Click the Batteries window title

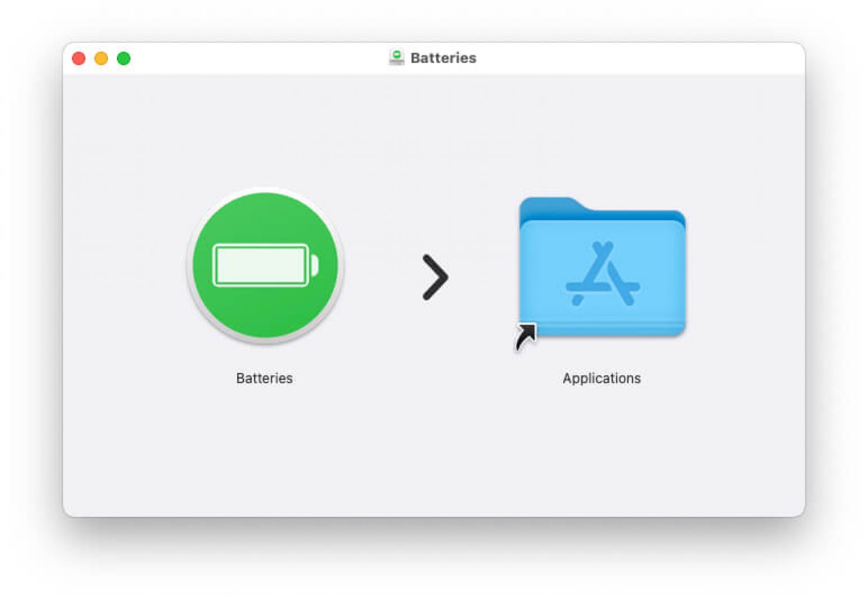point(443,57)
